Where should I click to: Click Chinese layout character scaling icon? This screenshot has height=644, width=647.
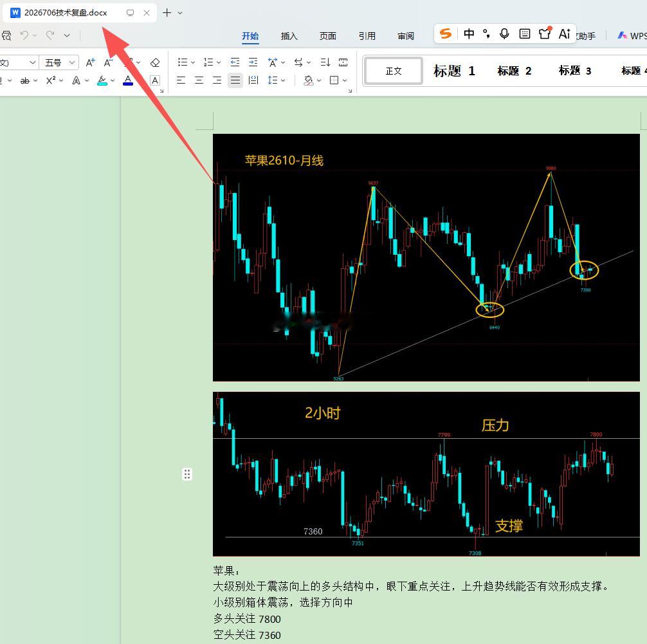(x=272, y=62)
